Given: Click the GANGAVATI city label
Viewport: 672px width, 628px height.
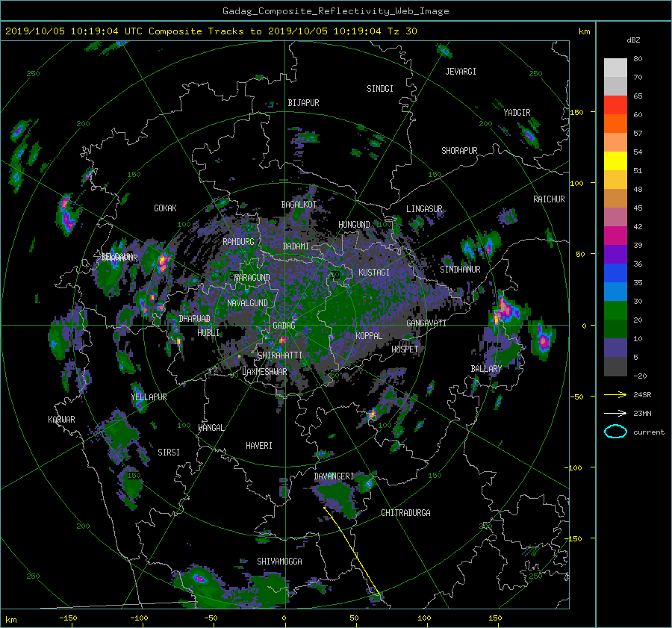Looking at the screenshot, I should [426, 323].
